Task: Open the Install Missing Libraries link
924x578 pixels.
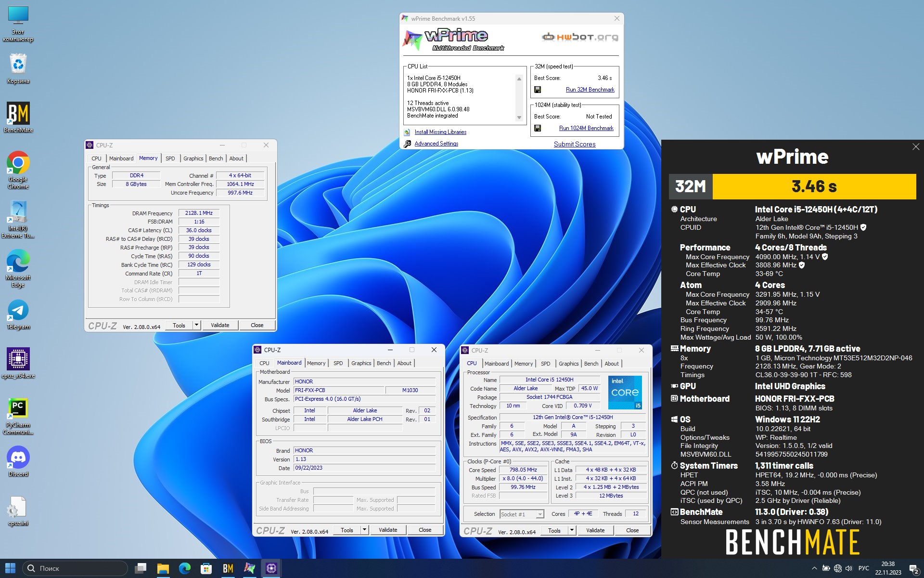Action: point(440,132)
